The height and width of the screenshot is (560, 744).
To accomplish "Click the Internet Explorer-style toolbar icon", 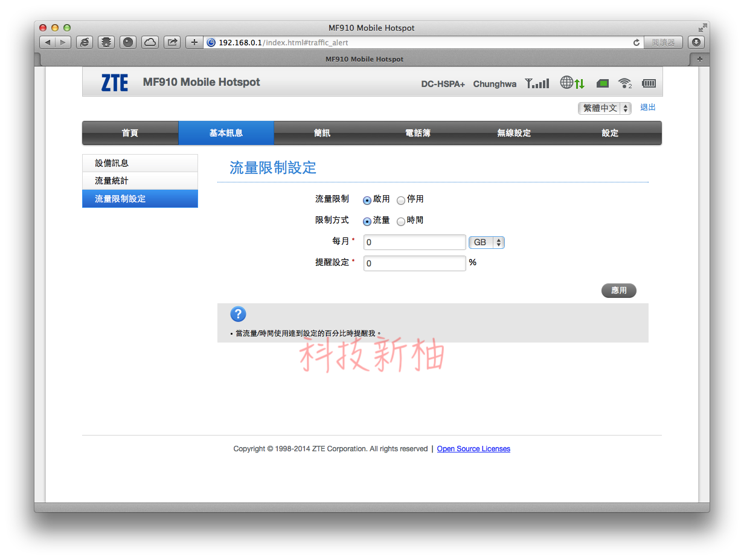I will click(x=85, y=42).
